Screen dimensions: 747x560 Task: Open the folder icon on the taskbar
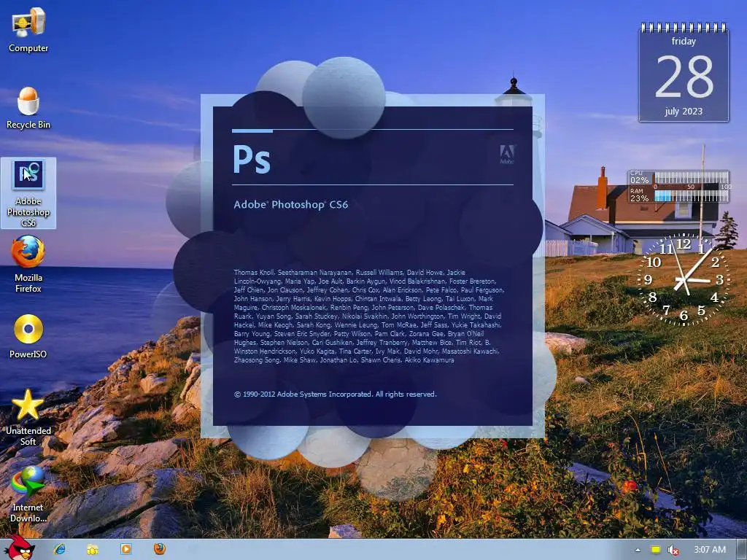tap(93, 550)
